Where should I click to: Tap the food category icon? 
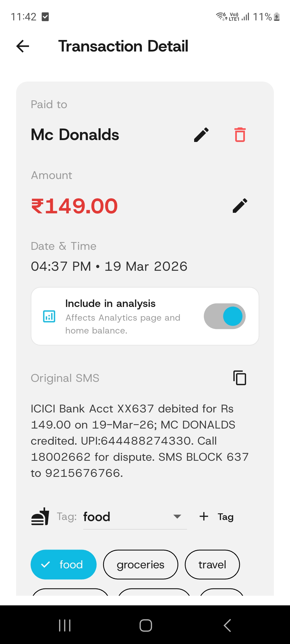40,517
